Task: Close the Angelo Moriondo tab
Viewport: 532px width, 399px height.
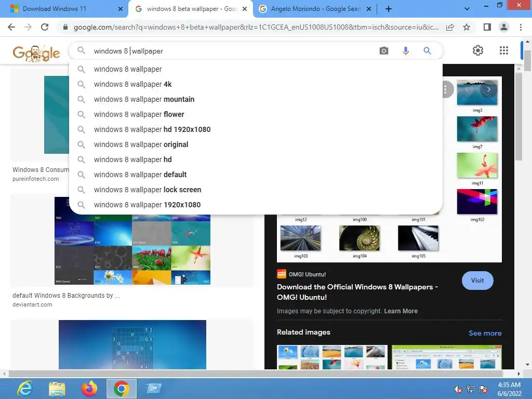Action: pos(369,9)
